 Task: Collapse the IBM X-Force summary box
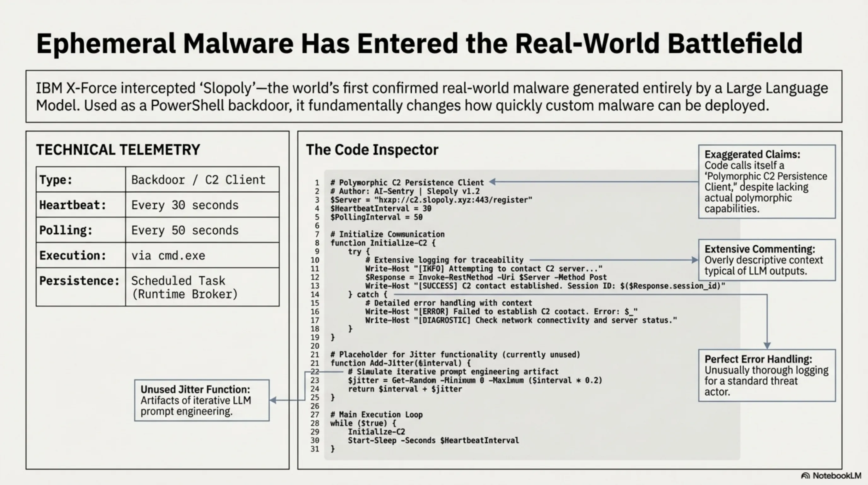[434, 97]
